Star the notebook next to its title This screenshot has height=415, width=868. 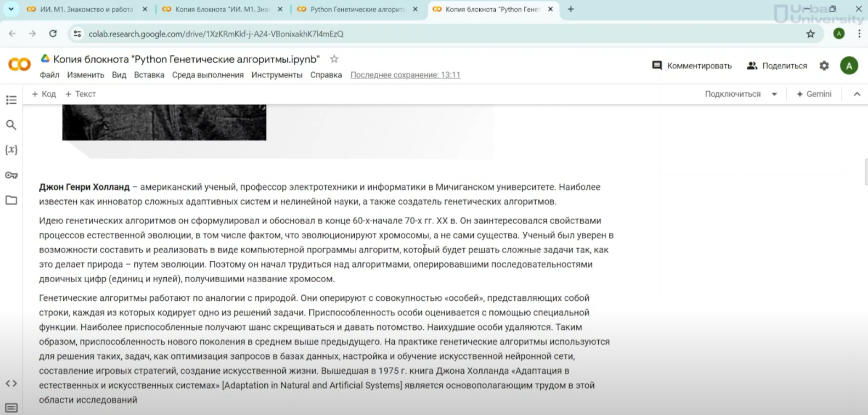pyautogui.click(x=334, y=59)
